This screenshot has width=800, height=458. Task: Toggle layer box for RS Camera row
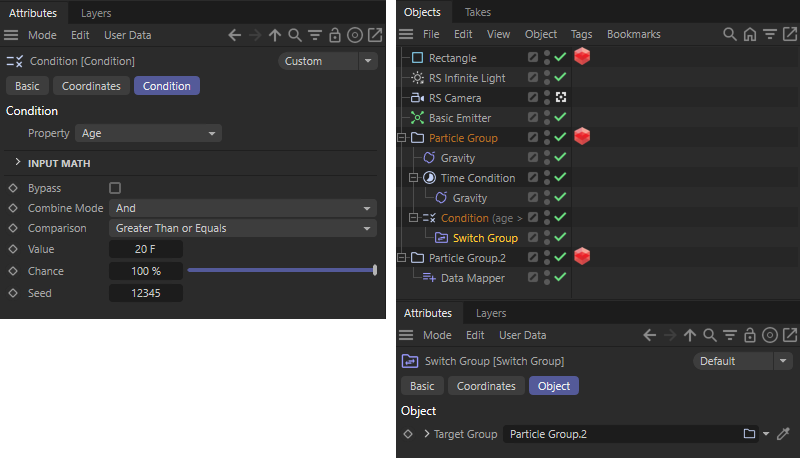(533, 97)
